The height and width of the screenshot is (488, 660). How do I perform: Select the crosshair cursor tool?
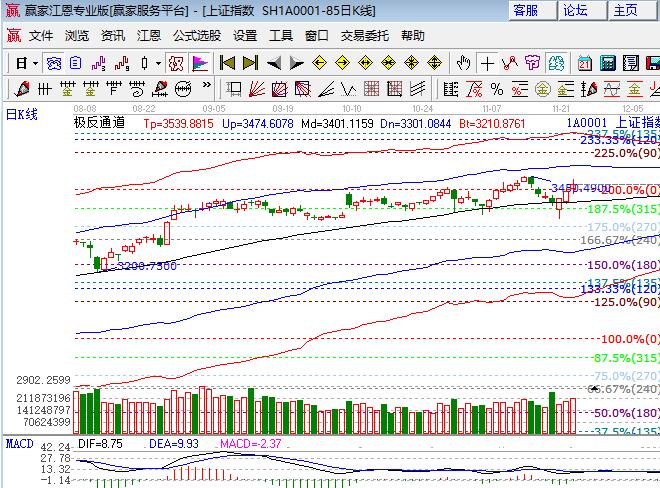tap(487, 62)
